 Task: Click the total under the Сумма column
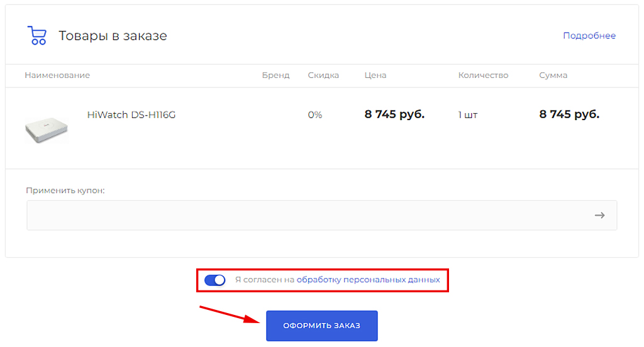[x=569, y=114]
